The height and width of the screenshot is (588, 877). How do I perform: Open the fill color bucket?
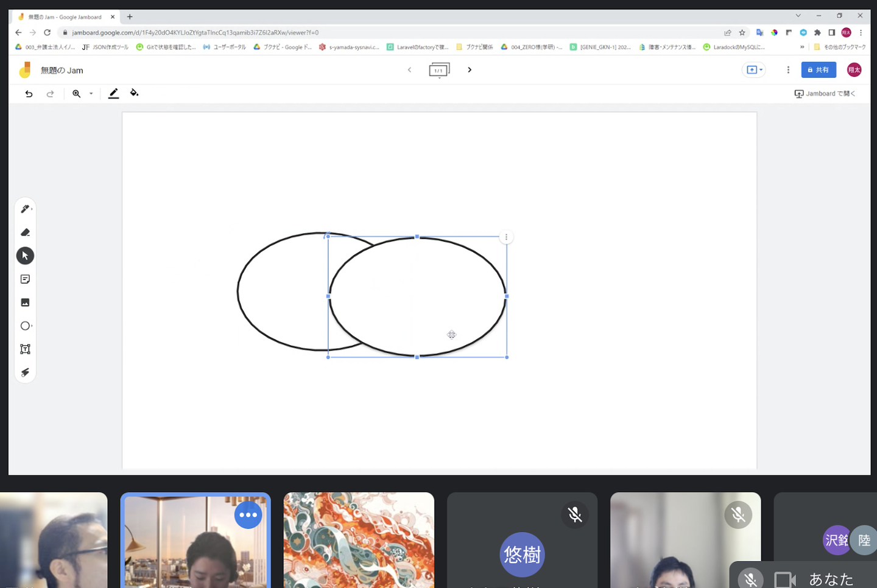point(135,93)
